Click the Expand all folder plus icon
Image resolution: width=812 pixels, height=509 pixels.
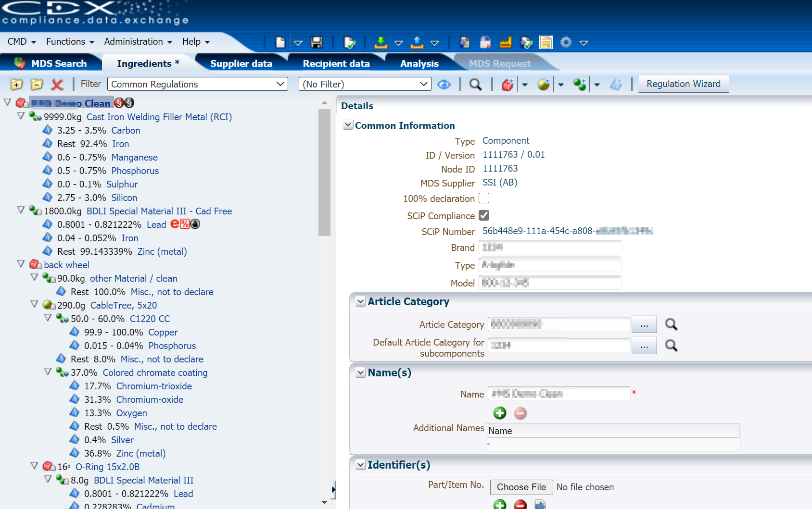[17, 84]
